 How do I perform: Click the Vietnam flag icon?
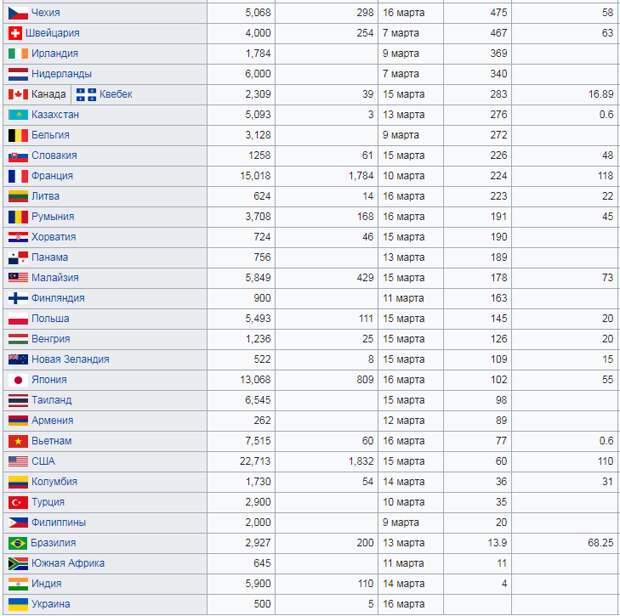tap(18, 441)
